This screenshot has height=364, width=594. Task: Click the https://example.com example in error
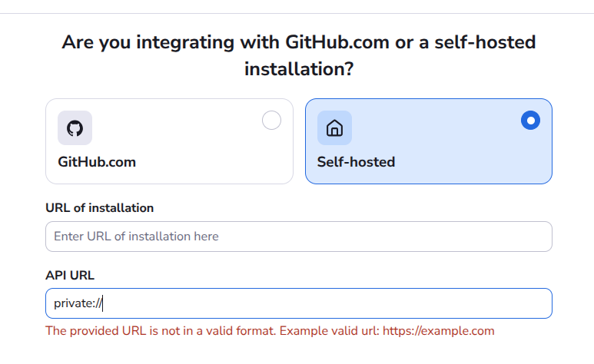439,331
